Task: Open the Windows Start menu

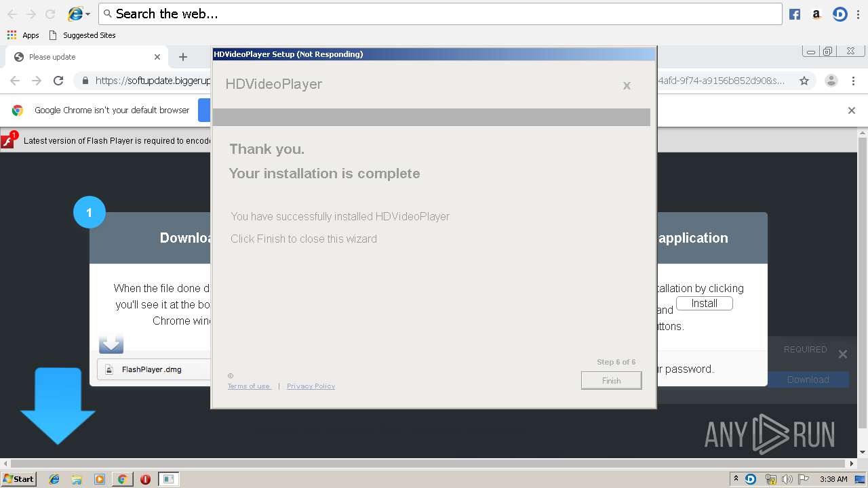Action: (18, 479)
